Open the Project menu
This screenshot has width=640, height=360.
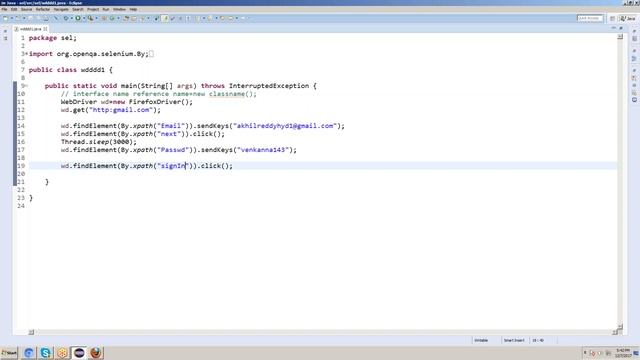[x=93, y=9]
